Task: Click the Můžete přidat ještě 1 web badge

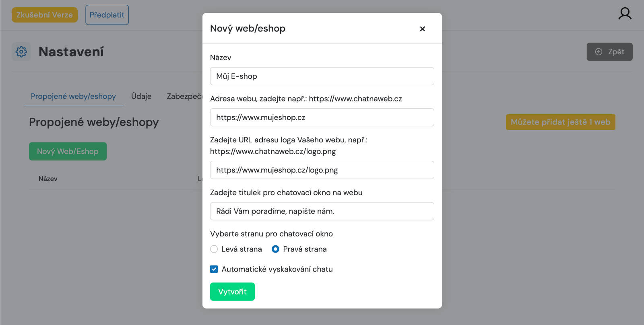Action: coord(560,122)
